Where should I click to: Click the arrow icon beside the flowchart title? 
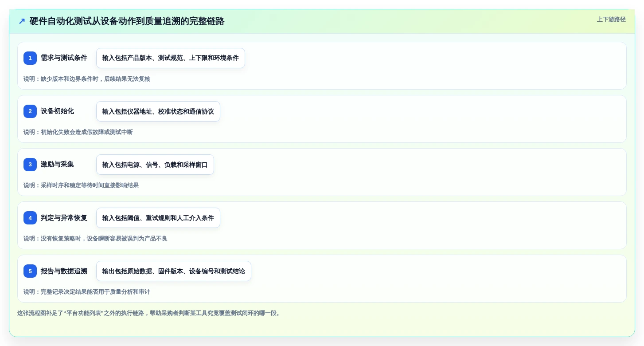click(x=22, y=21)
